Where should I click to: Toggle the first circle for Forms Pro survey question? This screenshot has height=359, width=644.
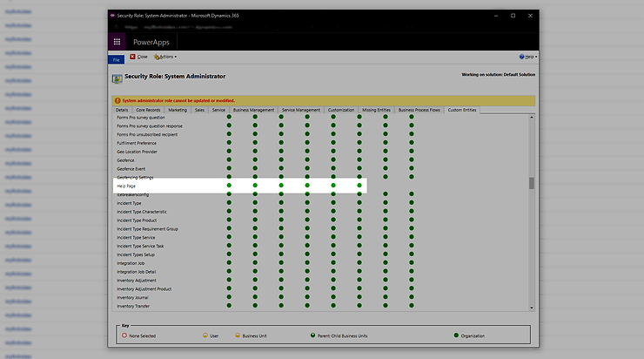click(229, 118)
